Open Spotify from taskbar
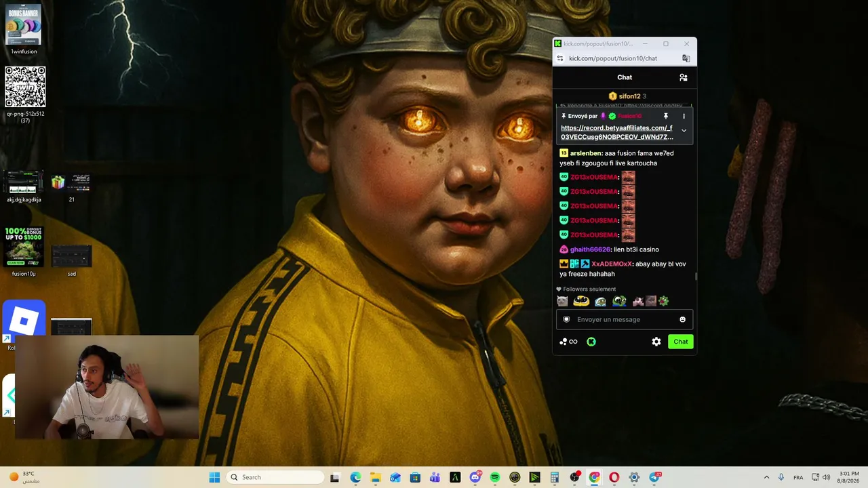 (494, 477)
